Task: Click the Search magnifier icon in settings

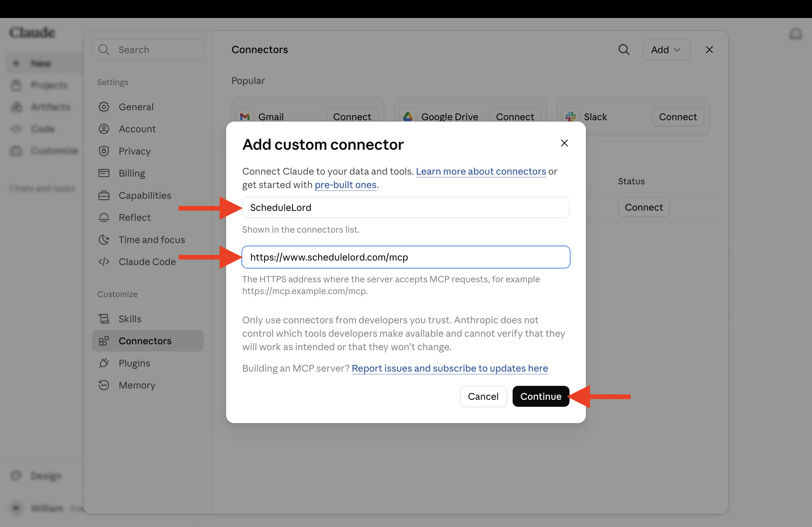Action: tap(104, 50)
